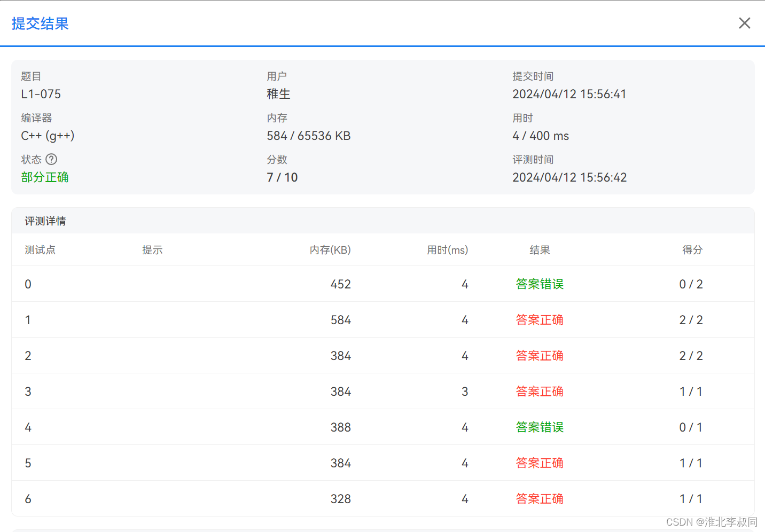Click the 答案正确 result for test point 1
765x532 pixels.
point(539,319)
